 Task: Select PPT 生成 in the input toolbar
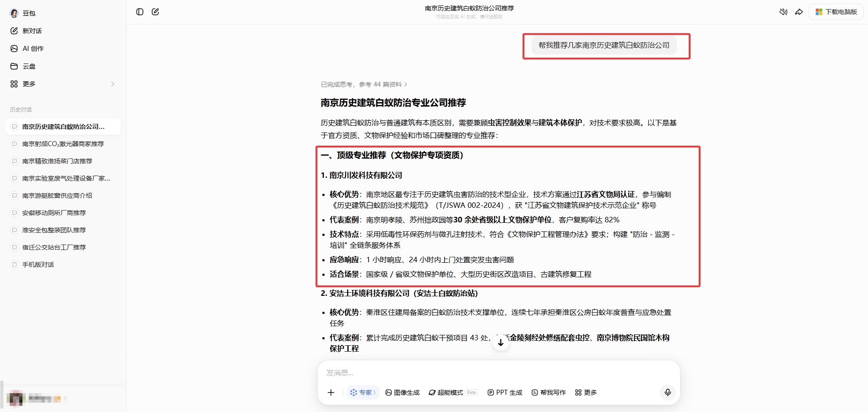coord(505,392)
